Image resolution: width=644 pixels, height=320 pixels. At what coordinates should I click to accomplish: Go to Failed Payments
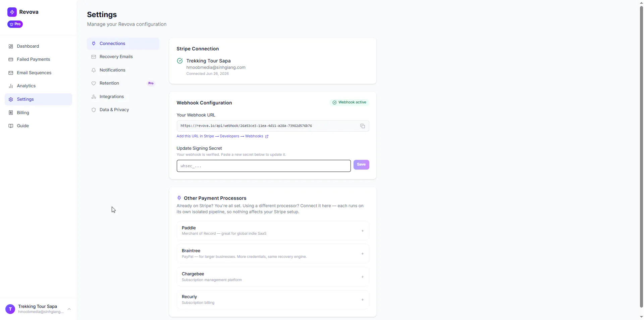tap(38, 59)
